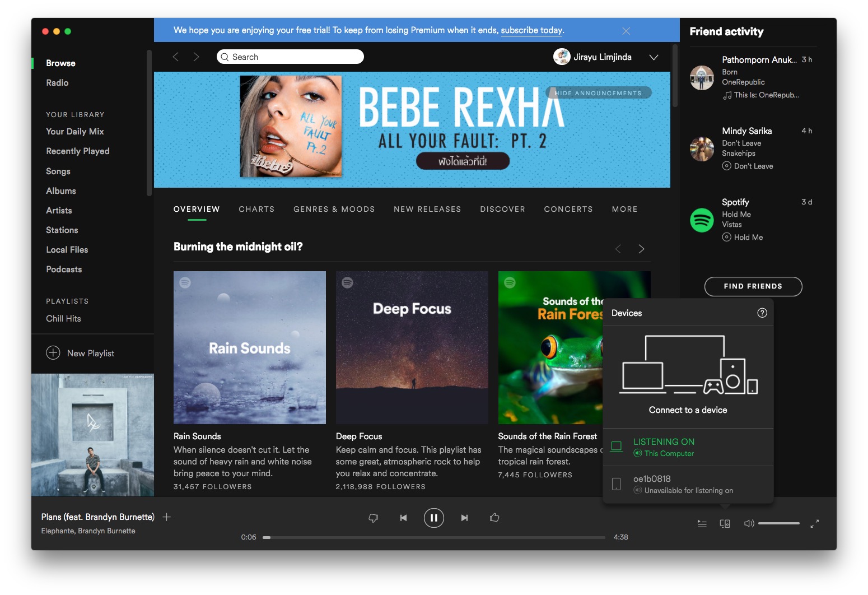Image resolution: width=868 pixels, height=595 pixels.
Task: Open Spotify friend activity avatar
Action: (x=702, y=220)
